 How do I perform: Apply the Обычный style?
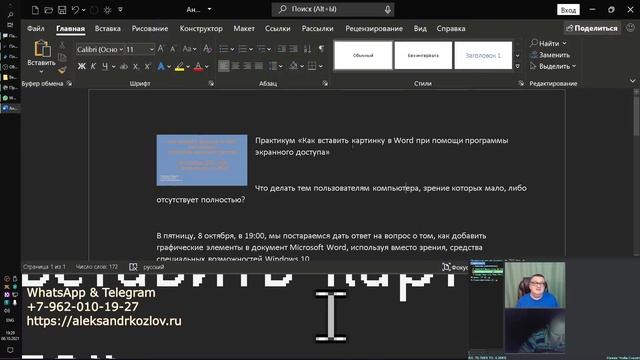pyautogui.click(x=363, y=56)
